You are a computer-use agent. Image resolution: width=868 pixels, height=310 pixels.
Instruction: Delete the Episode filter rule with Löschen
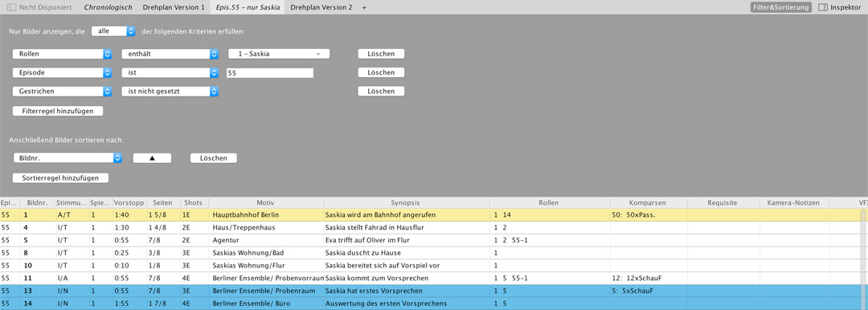[381, 72]
